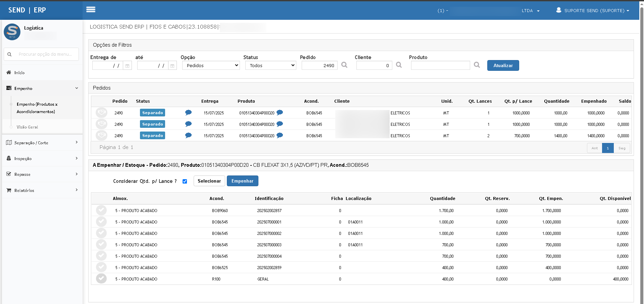Focus the Cliente code field
Image resolution: width=644 pixels, height=304 pixels.
click(x=374, y=65)
